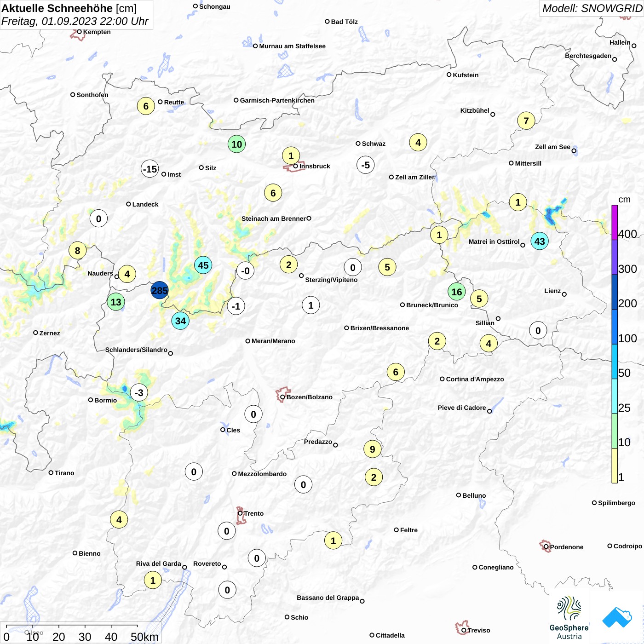Screen dimensions: 644x644
Task: Click the 10 cm green legend color
Action: pyautogui.click(x=615, y=431)
